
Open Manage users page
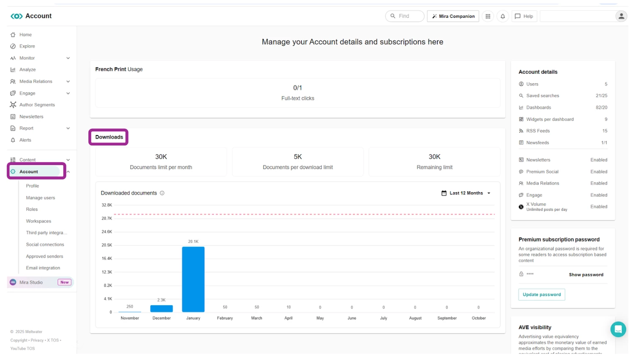coord(41,198)
